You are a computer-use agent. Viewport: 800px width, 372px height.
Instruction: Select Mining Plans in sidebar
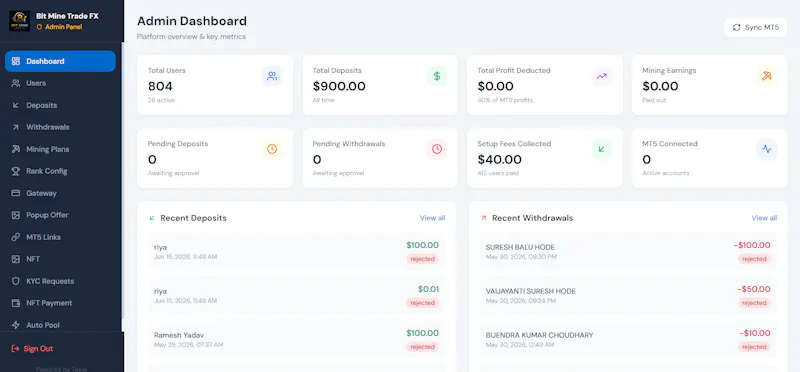[x=60, y=150]
